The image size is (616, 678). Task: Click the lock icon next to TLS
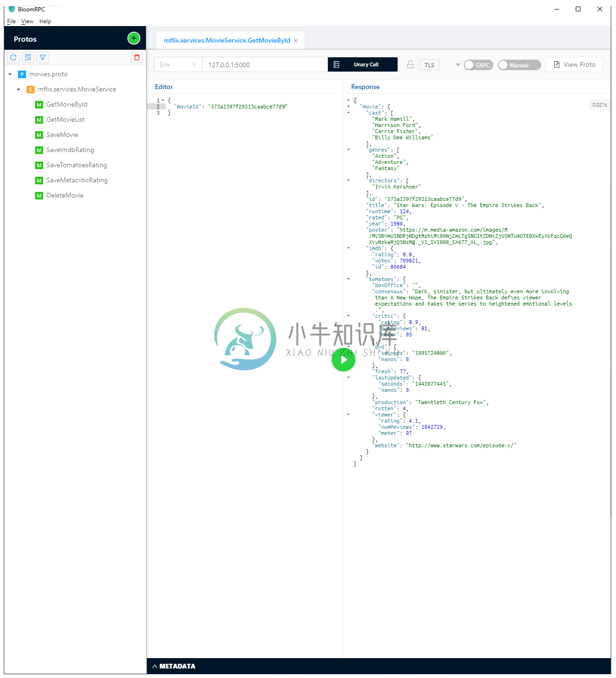click(x=410, y=64)
